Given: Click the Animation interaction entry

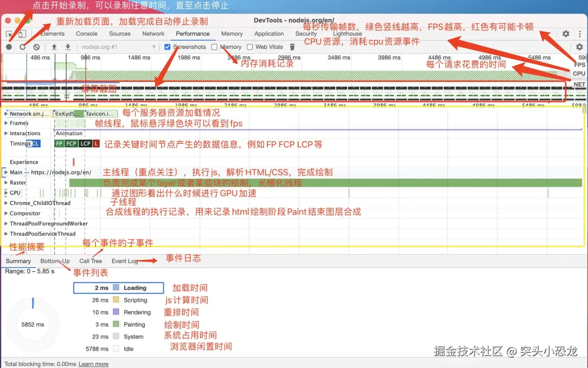Looking at the screenshot, I should [69, 133].
